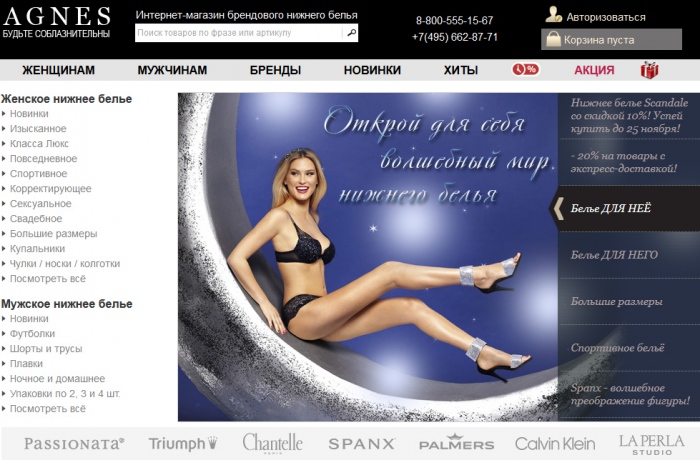Select the Белье ДЛЯ НЕГО slide tab
This screenshot has height=460, width=700.
coord(629,255)
